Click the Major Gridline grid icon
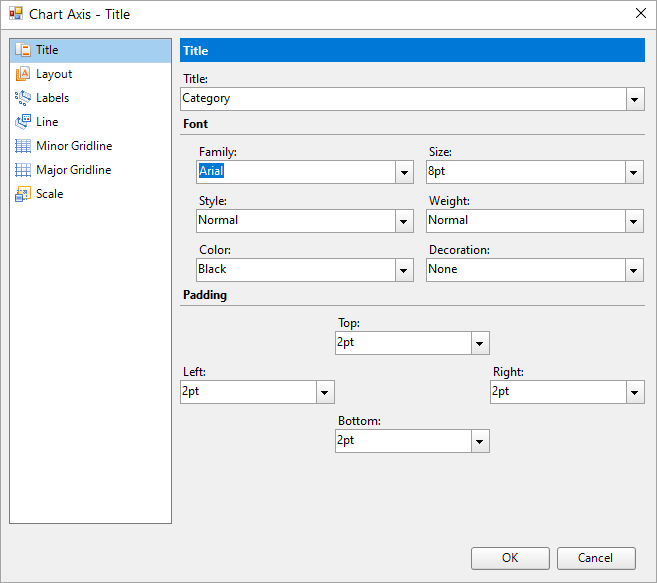Viewport: 657px width, 583px height. point(23,170)
